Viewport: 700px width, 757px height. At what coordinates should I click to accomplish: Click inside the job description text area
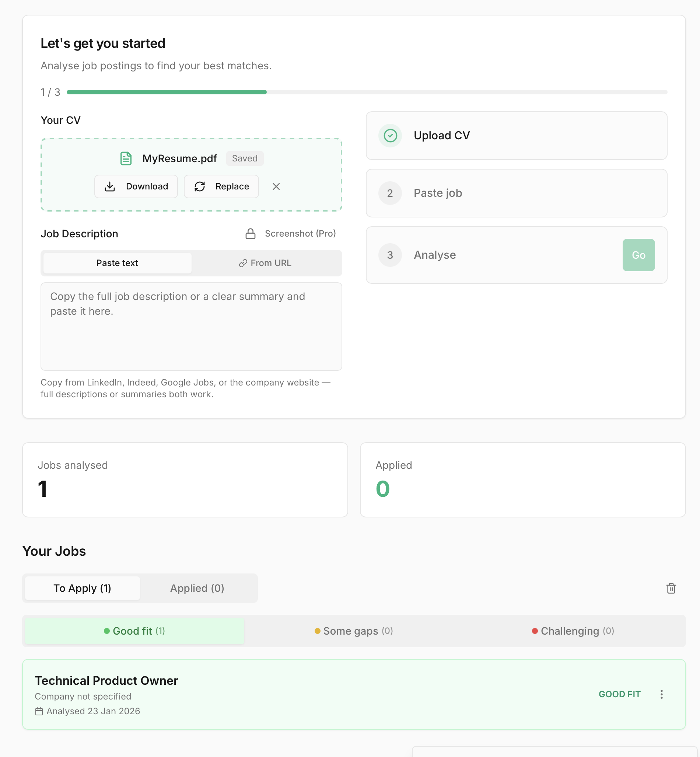(191, 327)
